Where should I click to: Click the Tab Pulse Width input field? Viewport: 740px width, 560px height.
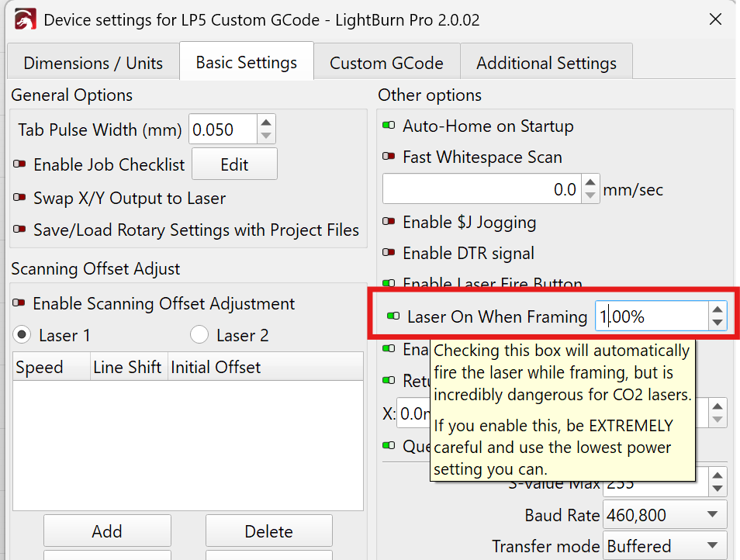pyautogui.click(x=223, y=130)
